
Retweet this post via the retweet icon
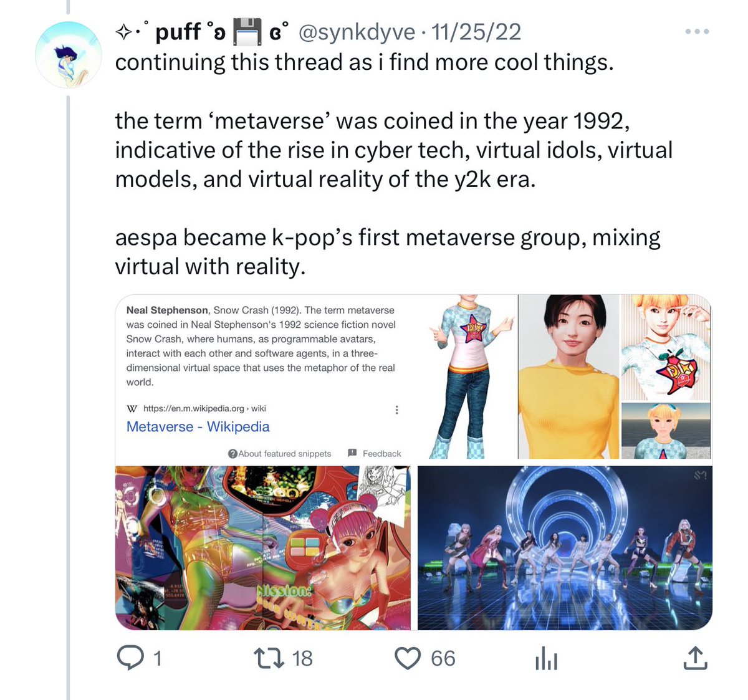(x=269, y=658)
